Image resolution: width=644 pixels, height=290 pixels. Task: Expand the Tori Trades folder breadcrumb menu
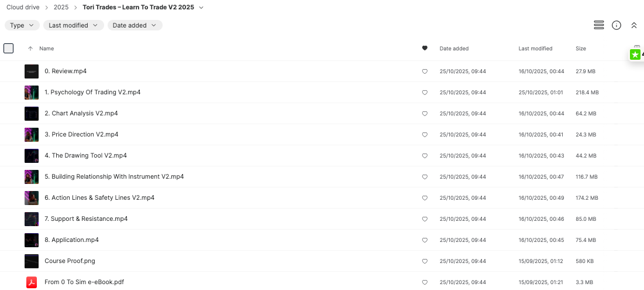pos(201,8)
